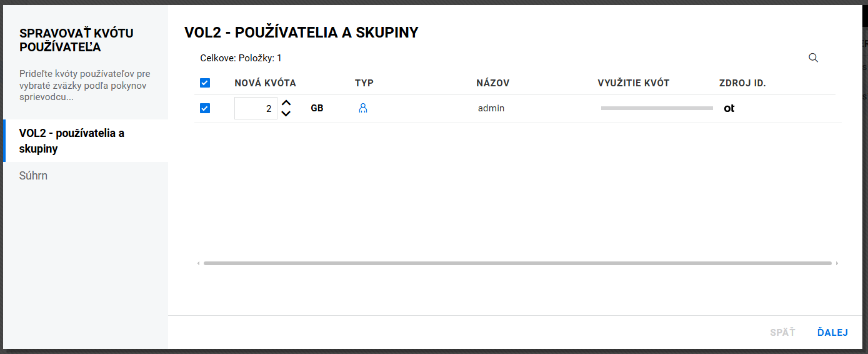Toggle the select-all checkbox in table header
This screenshot has width=868, height=354.
(205, 83)
